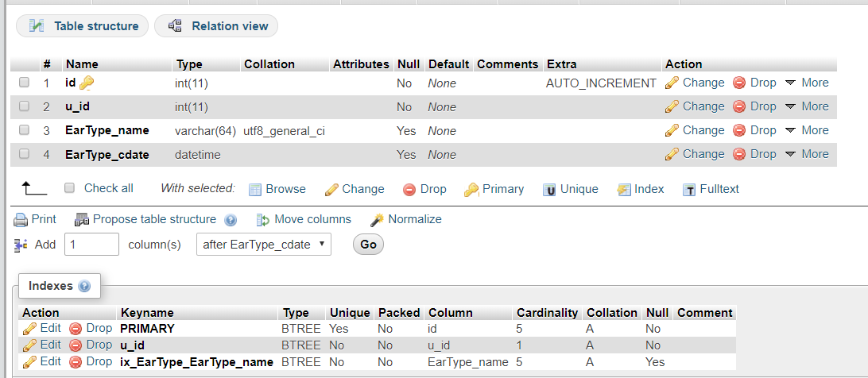Viewport: 868px width, 378px height.
Task: Switch to the Table structure tab
Action: pos(83,26)
